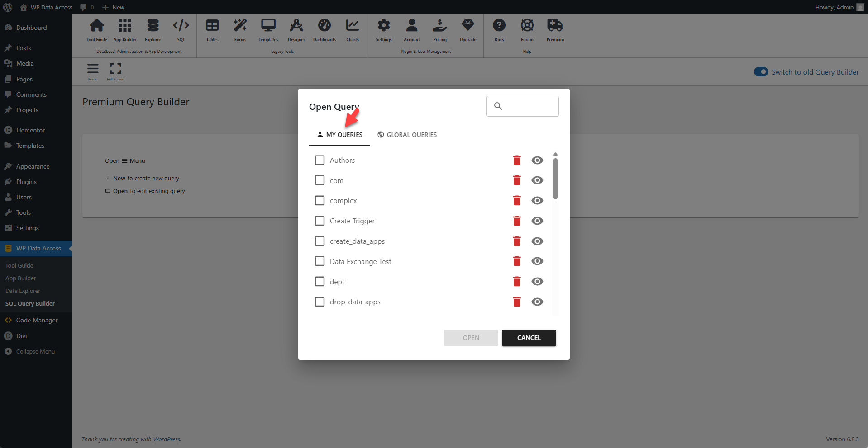Open the Dashboards legacy tool
This screenshot has width=868, height=448.
[324, 30]
